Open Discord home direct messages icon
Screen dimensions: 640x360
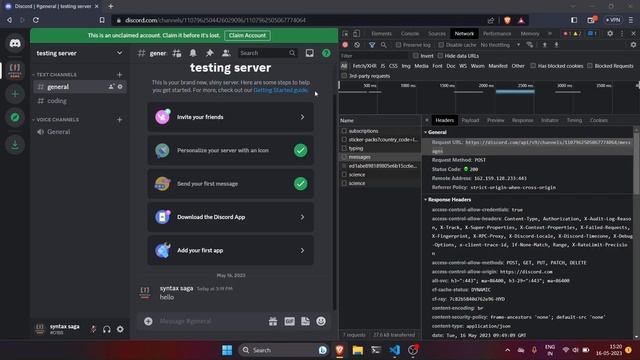tap(15, 43)
